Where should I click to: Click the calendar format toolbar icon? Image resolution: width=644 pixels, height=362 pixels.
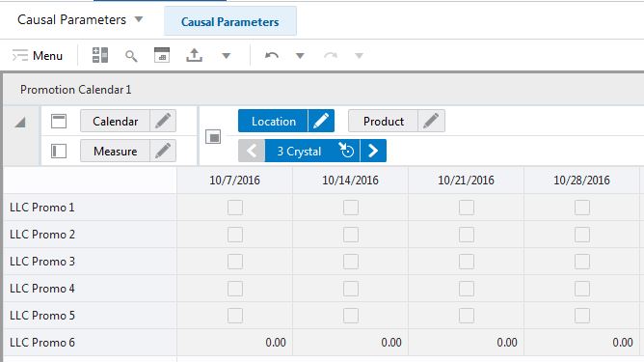point(162,55)
